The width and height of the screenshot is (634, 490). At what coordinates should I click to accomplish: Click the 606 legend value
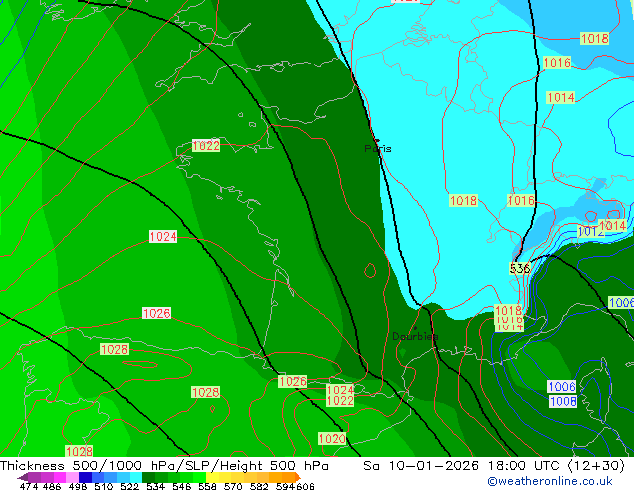[x=305, y=486]
